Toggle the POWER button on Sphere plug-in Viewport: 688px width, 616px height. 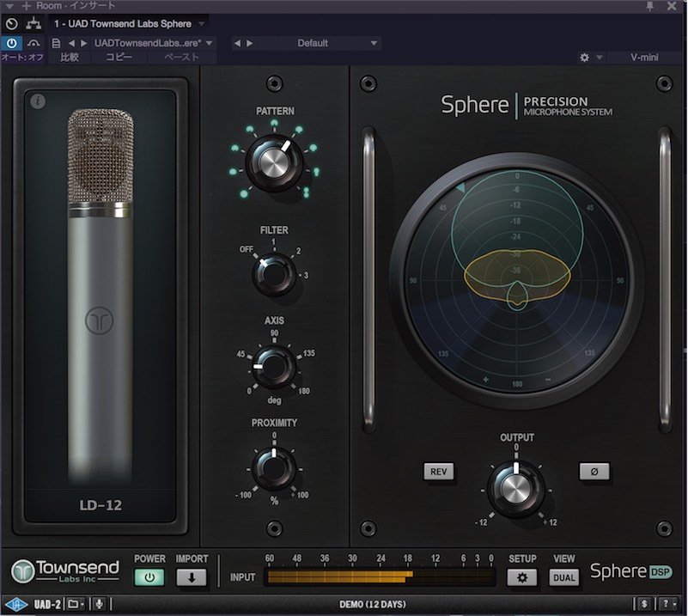(149, 577)
